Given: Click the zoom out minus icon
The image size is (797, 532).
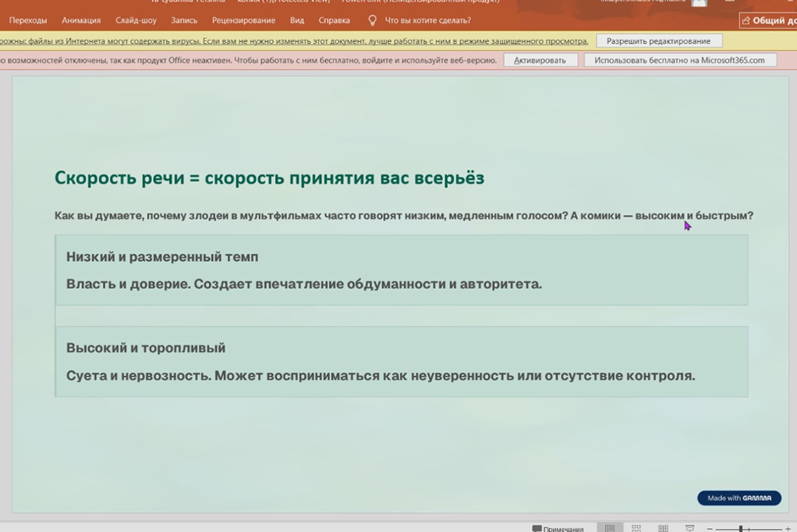Looking at the screenshot, I should [709, 529].
